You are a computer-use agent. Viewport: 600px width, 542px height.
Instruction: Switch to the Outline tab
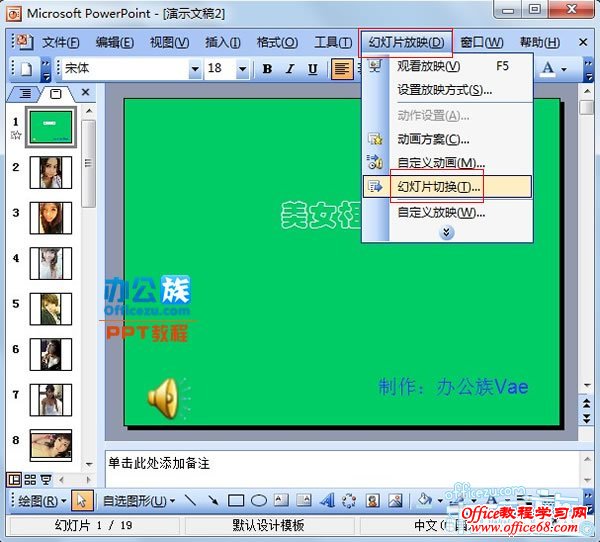[25, 93]
